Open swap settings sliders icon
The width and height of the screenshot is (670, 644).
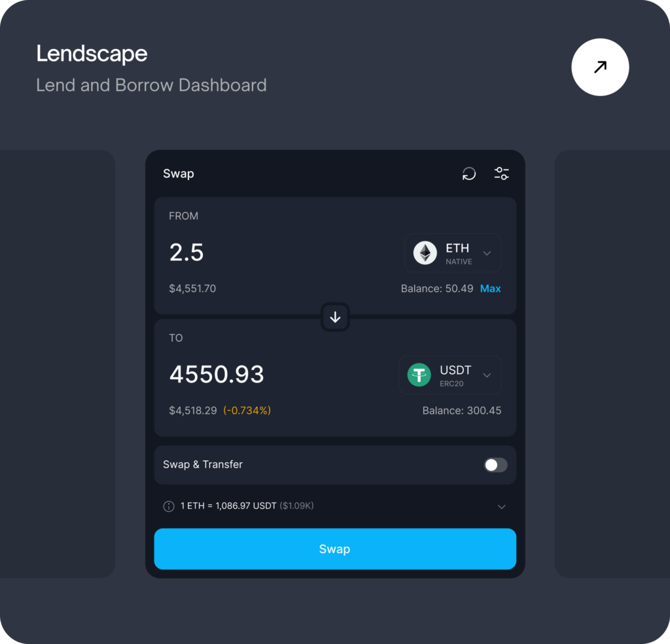(x=501, y=173)
